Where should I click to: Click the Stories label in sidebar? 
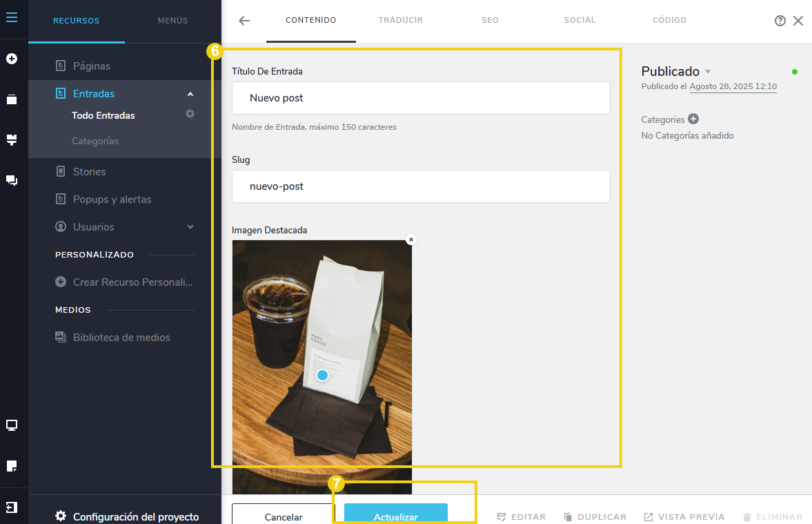tap(89, 171)
